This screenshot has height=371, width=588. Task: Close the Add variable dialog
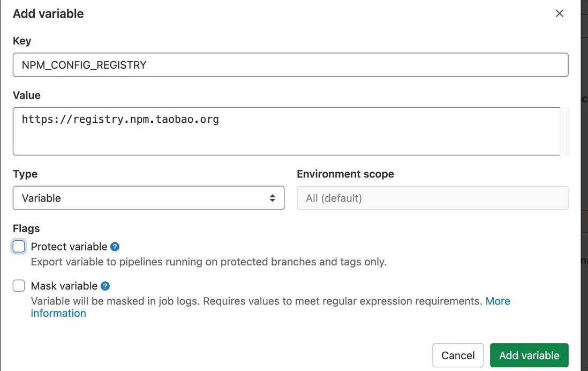(560, 13)
